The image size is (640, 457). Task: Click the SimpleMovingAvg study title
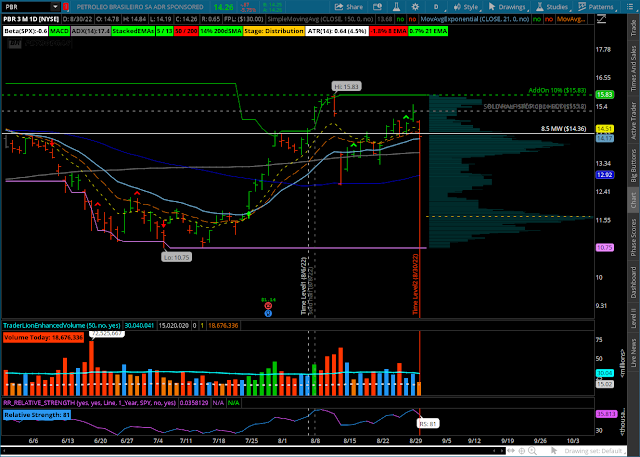(320, 19)
